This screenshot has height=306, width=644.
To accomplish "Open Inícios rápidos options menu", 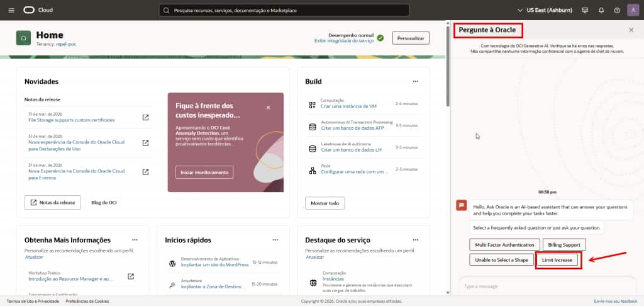I will [275, 240].
